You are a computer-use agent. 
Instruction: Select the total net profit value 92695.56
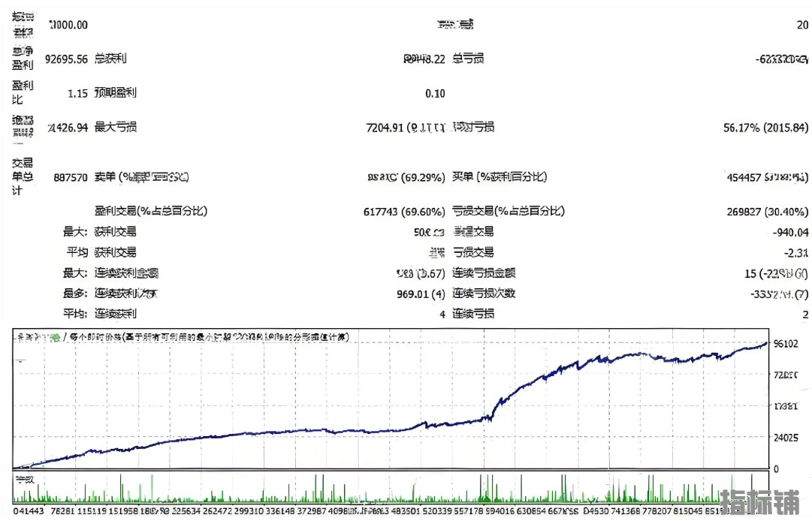tap(66, 59)
